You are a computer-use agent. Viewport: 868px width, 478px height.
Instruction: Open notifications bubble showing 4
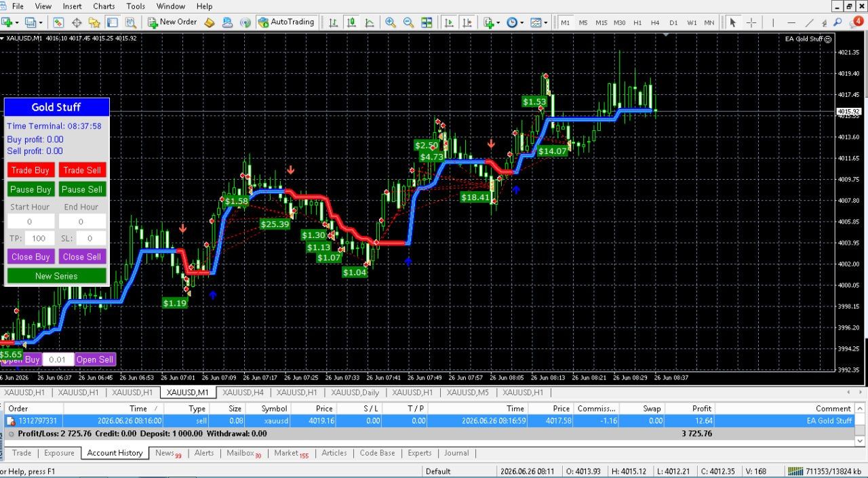(x=856, y=22)
